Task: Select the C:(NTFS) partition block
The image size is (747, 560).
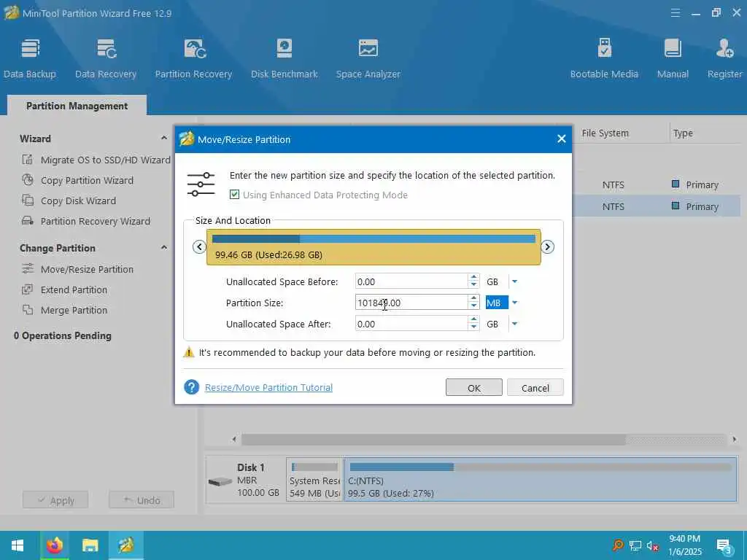Action: [x=541, y=480]
